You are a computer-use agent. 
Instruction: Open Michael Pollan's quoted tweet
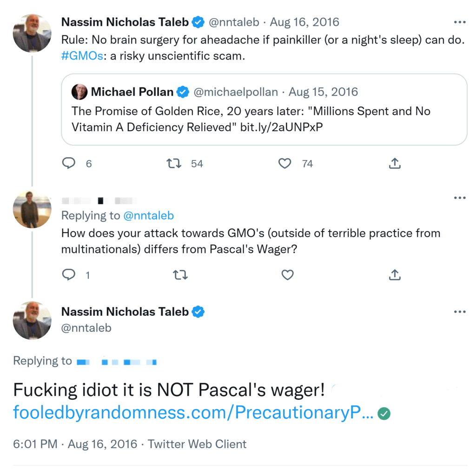coord(264,119)
